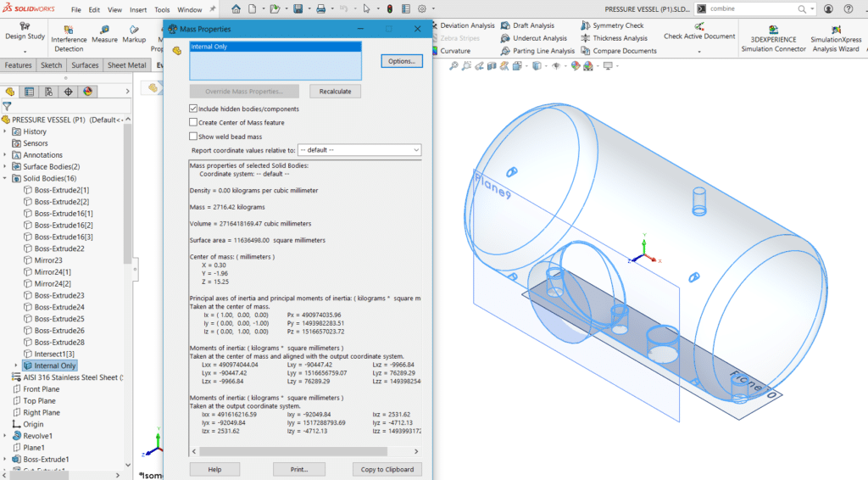Screen dimensions: 868x480
Task: Expand the Surface Bodies(2) folder
Action: [x=5, y=167]
